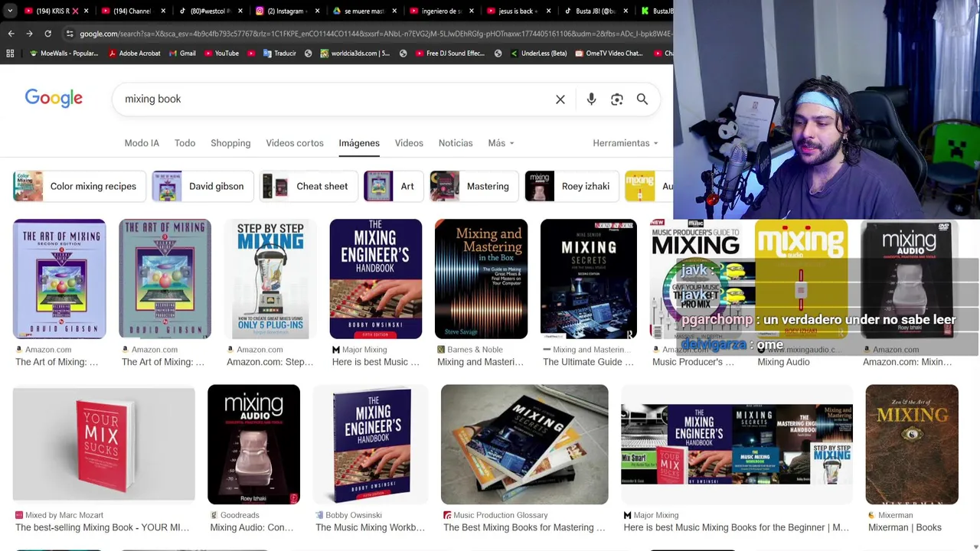The image size is (980, 551).
Task: Open the worldcia3ds.com bookmark
Action: pyautogui.click(x=355, y=54)
